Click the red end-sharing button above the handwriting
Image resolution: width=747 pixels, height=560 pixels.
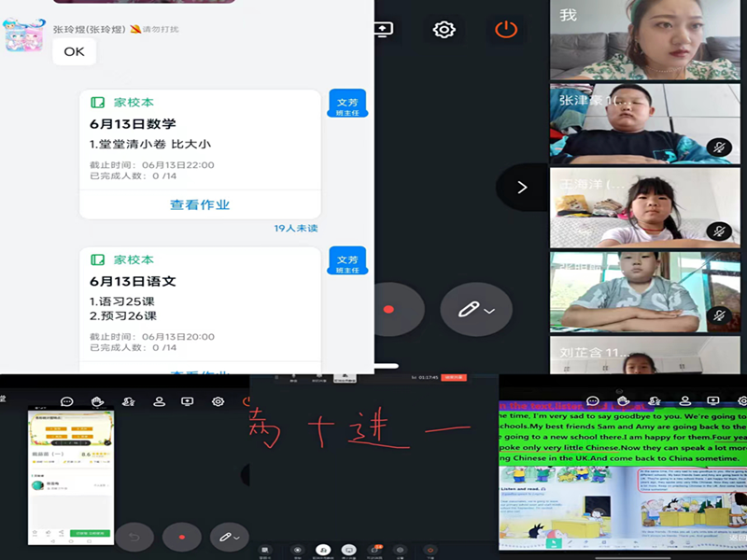(x=454, y=378)
